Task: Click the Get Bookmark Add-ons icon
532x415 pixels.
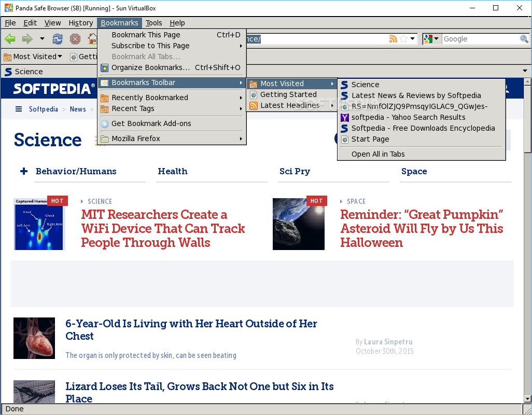Action: (x=105, y=124)
